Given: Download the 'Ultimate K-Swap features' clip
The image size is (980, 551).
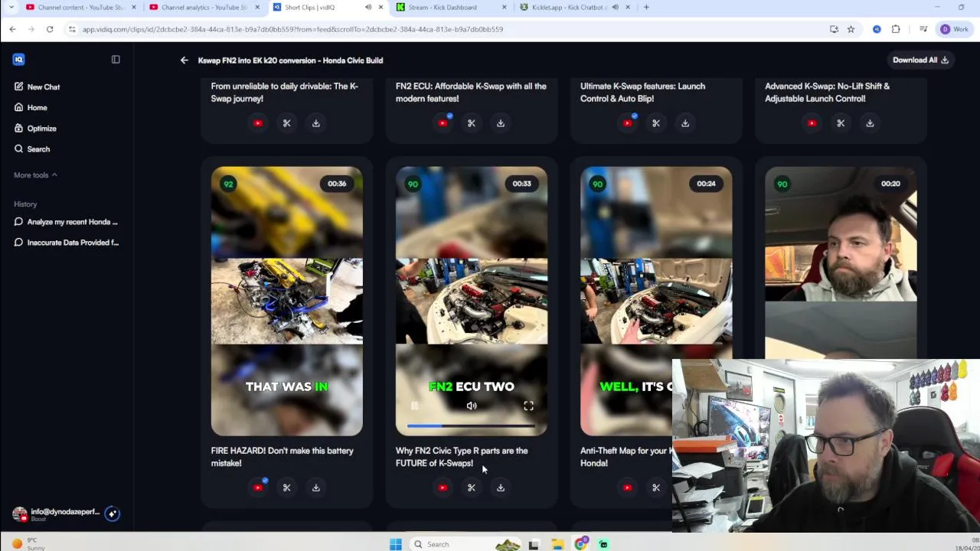Looking at the screenshot, I should point(685,123).
